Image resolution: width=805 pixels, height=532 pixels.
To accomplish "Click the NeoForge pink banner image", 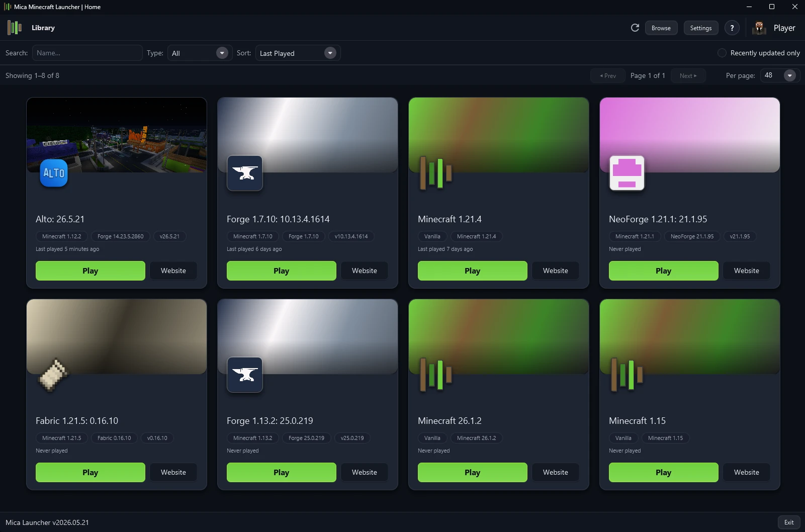I will pos(690,135).
